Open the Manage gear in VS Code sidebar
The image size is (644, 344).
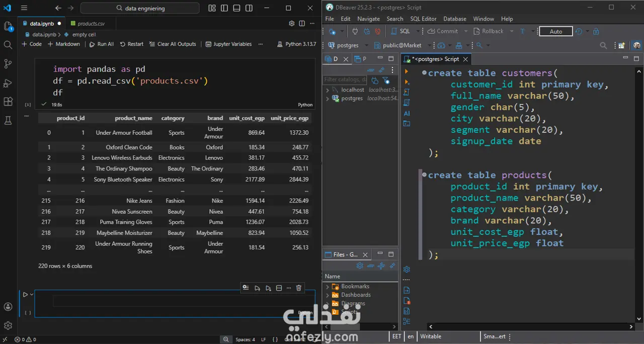pyautogui.click(x=8, y=325)
